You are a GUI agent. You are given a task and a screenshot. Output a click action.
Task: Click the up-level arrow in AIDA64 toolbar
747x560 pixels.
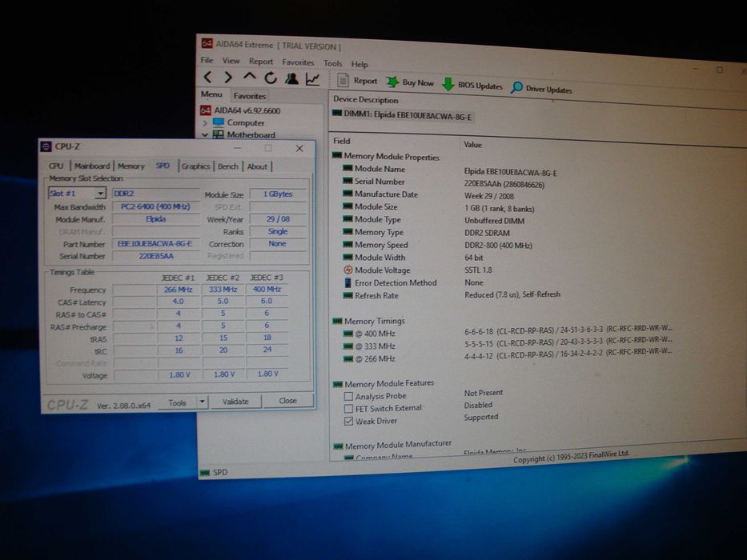(x=249, y=77)
